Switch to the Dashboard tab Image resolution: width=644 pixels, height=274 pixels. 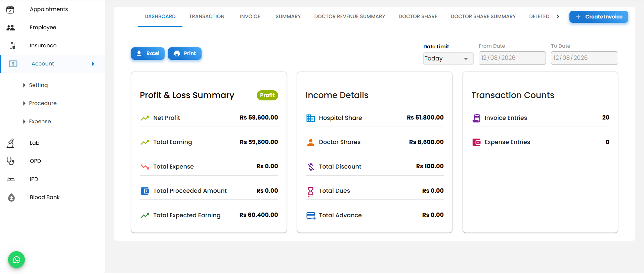coord(160,16)
